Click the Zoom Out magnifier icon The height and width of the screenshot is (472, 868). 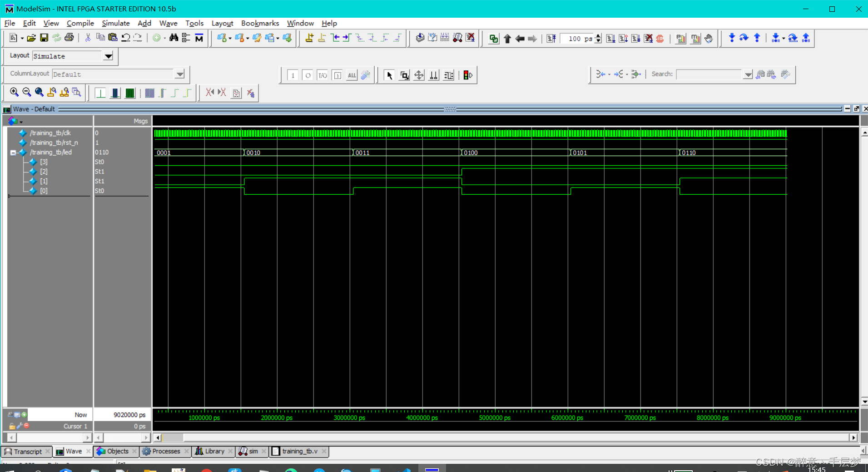27,93
